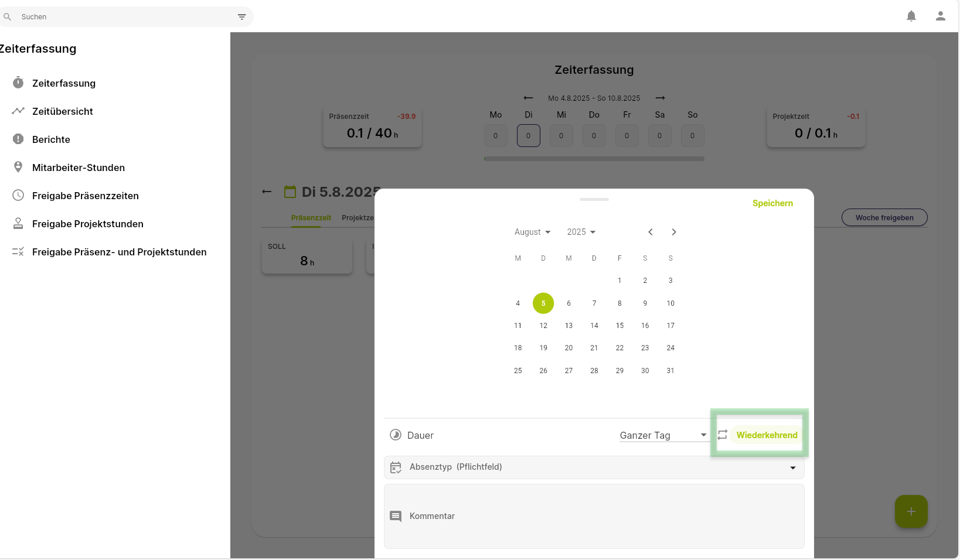Click the Freigabe Projektstunden stamp icon
This screenshot has width=960, height=560.
[x=18, y=223]
